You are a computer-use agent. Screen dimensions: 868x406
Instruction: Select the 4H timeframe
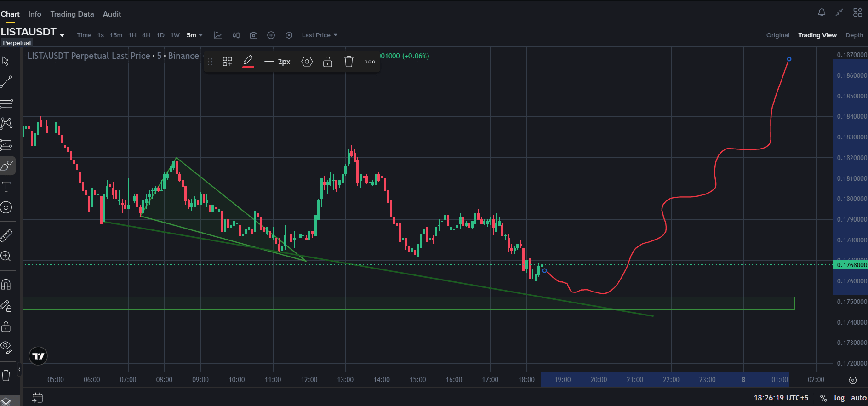point(146,35)
